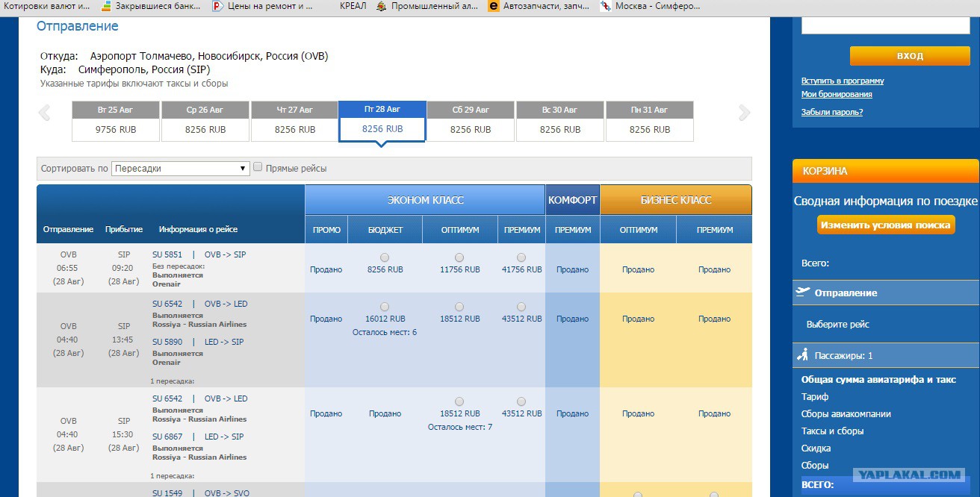Screen dimensions: 980x497
Task: Click the airplane icon beside Отправление
Action: coord(804,292)
